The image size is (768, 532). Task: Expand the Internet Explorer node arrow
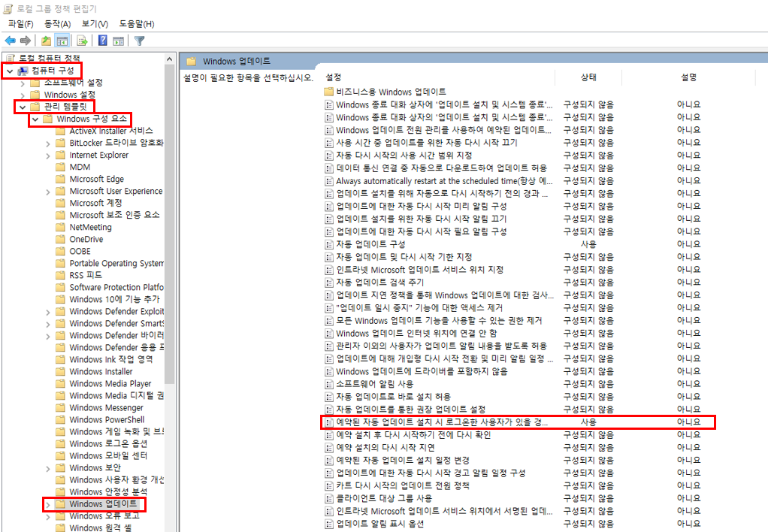(x=47, y=156)
